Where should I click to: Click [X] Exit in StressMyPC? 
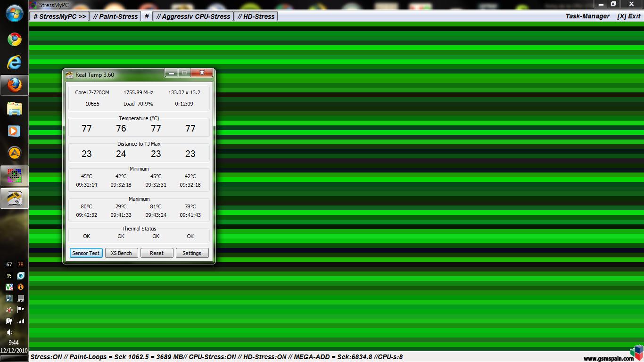629,16
